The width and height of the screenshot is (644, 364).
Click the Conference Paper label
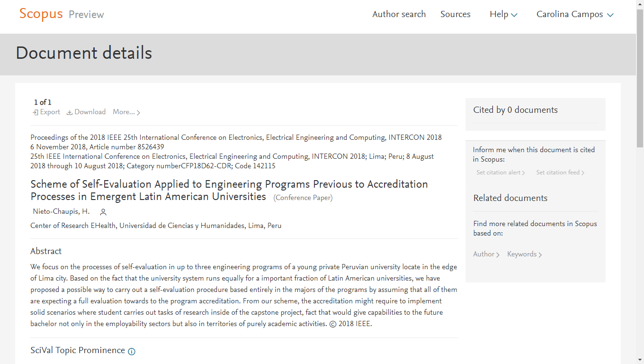[303, 198]
